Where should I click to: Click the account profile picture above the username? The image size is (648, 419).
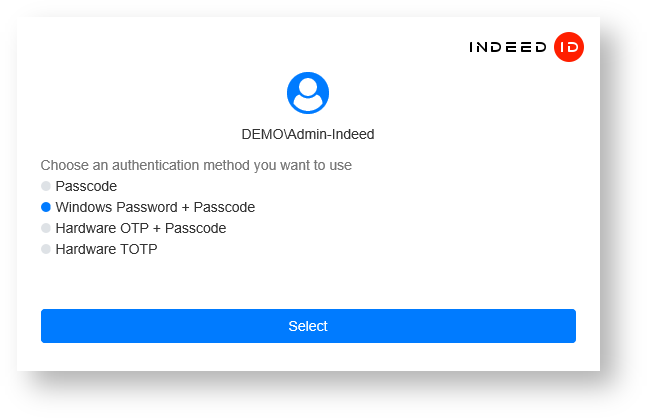(308, 92)
